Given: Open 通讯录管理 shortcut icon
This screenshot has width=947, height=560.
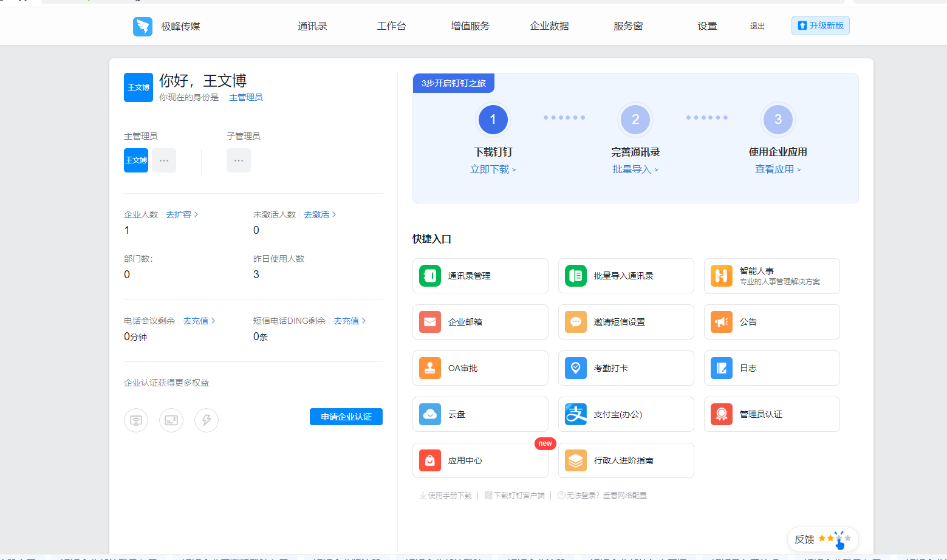Looking at the screenshot, I should click(430, 276).
